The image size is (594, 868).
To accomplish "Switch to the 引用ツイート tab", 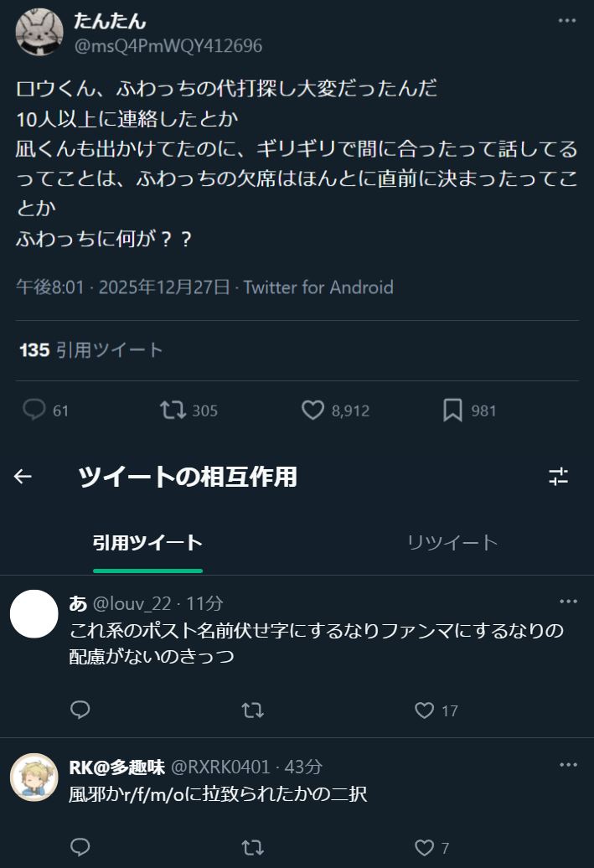I will pos(147,543).
